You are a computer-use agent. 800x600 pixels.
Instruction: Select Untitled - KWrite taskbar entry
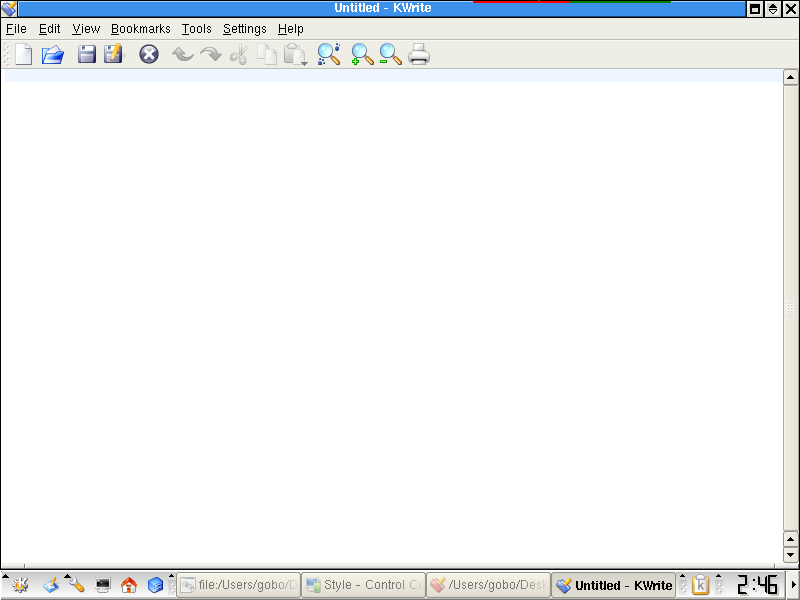point(614,585)
